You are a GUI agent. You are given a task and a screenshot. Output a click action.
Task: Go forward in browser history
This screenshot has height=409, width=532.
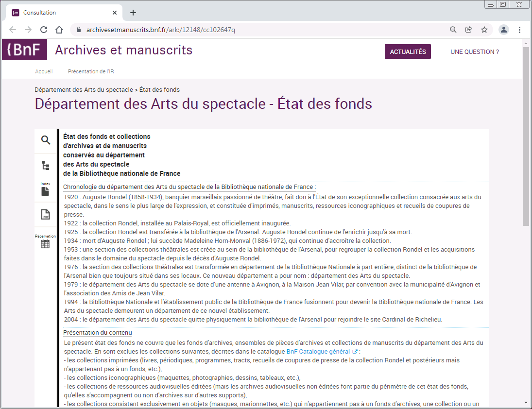[x=28, y=30]
